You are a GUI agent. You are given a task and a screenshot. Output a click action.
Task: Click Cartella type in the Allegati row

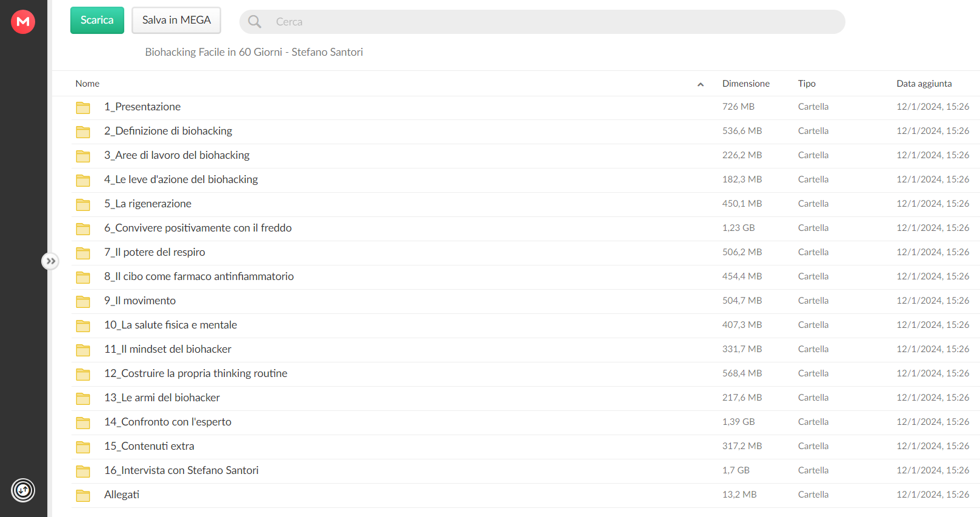click(x=813, y=495)
